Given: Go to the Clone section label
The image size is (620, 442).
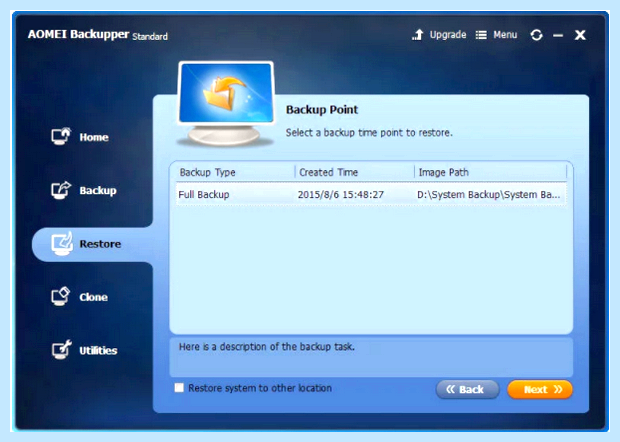Looking at the screenshot, I should [93, 297].
